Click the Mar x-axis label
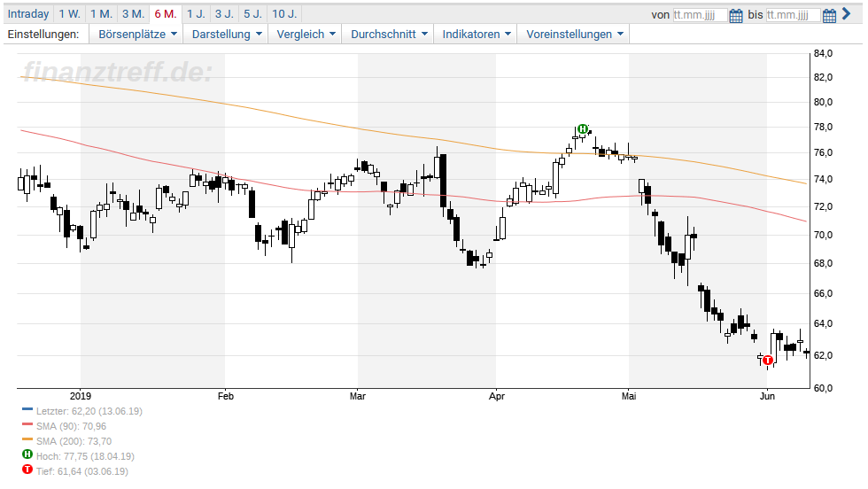The width and height of the screenshot is (868, 489). click(358, 396)
